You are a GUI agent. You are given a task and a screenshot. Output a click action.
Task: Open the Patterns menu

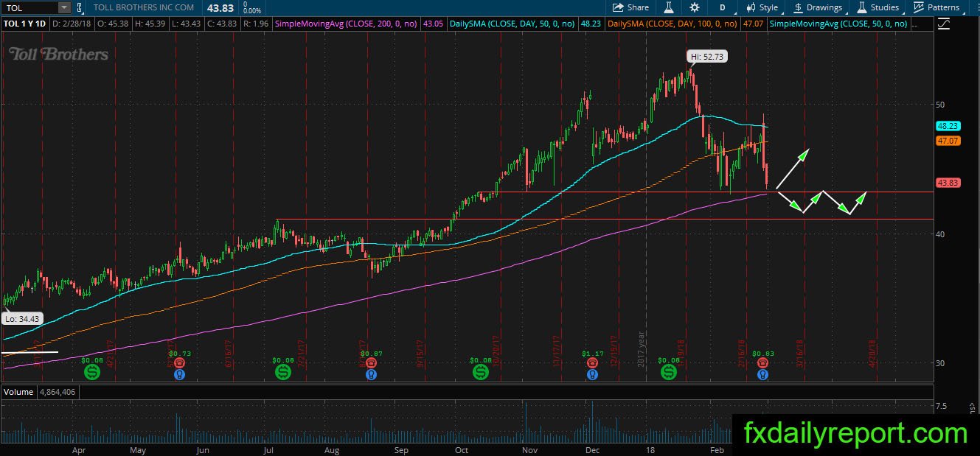[936, 7]
